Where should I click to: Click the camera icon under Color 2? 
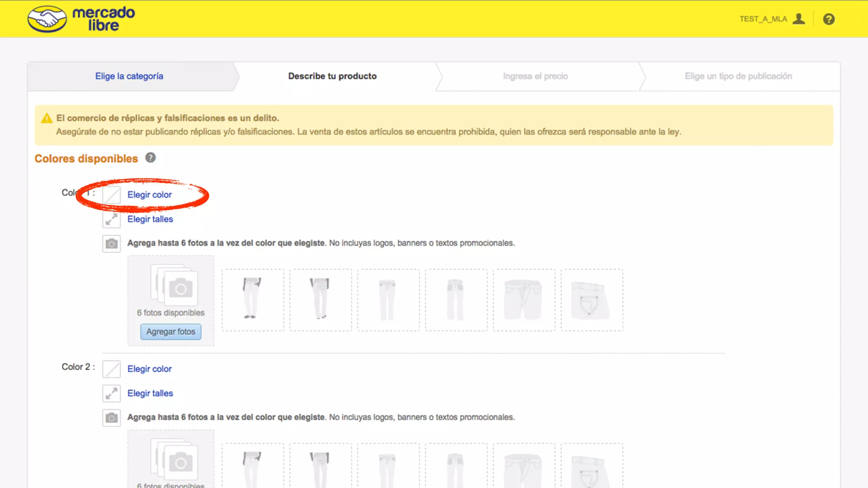(x=111, y=418)
